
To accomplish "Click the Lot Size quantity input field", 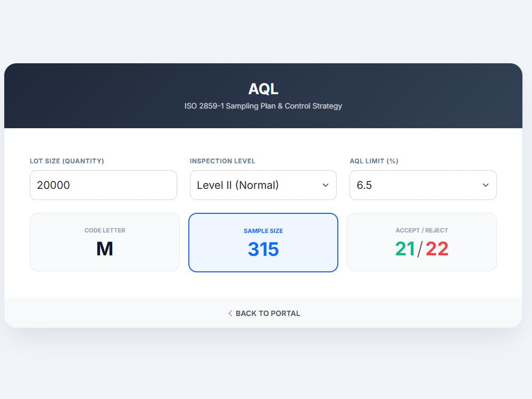I will pos(103,185).
